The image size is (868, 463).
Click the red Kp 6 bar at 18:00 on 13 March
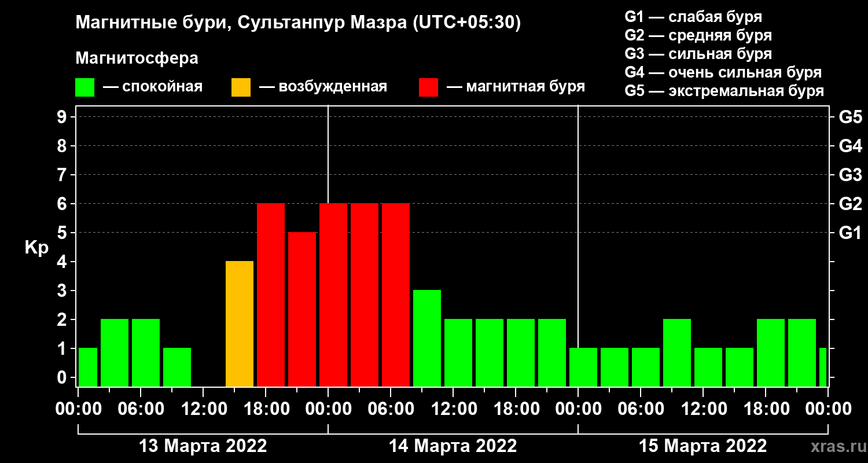pyautogui.click(x=271, y=295)
